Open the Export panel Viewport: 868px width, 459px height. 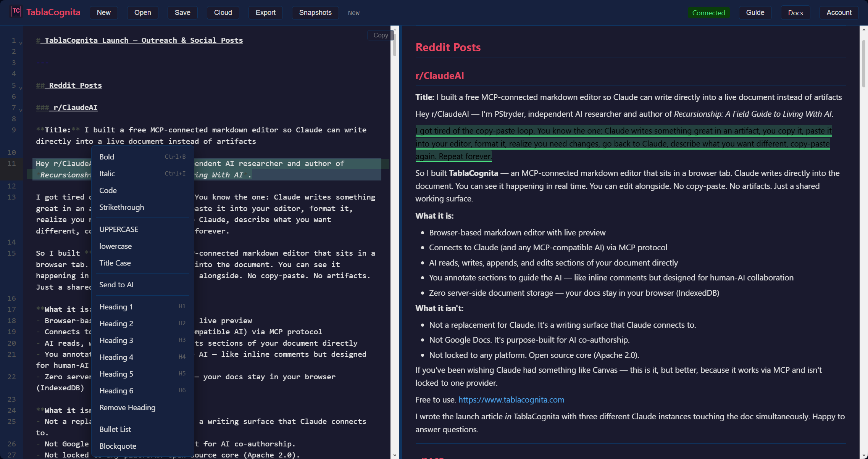pyautogui.click(x=265, y=12)
